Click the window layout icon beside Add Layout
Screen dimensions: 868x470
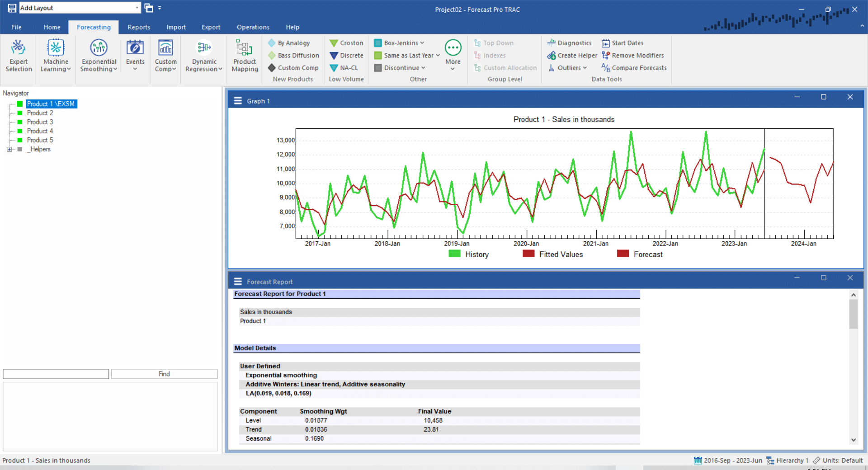pos(149,8)
